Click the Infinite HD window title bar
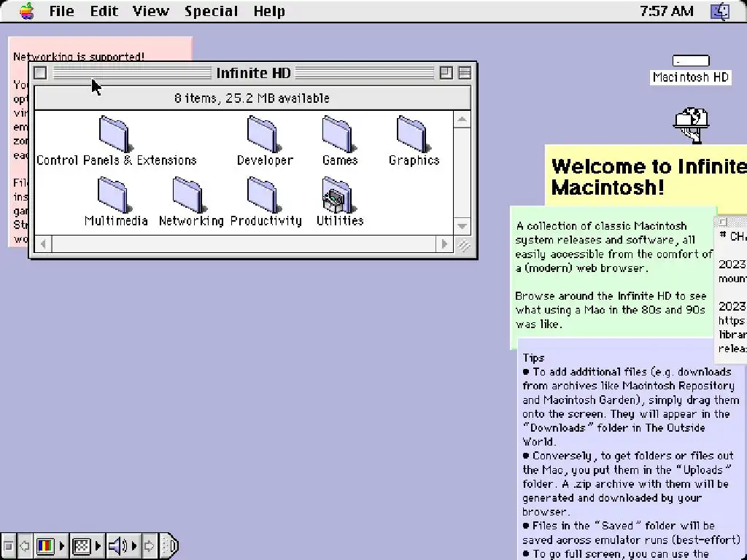 pyautogui.click(x=253, y=73)
